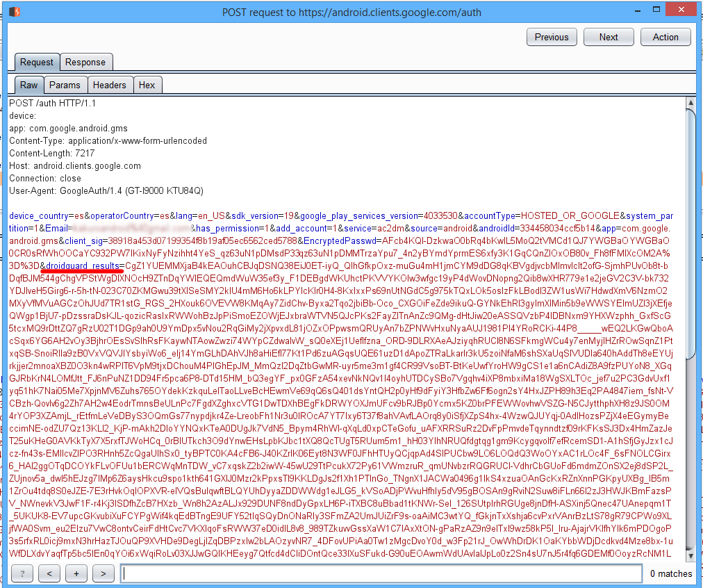The image size is (703, 588).
Task: Open the Headers tab
Action: click(109, 85)
